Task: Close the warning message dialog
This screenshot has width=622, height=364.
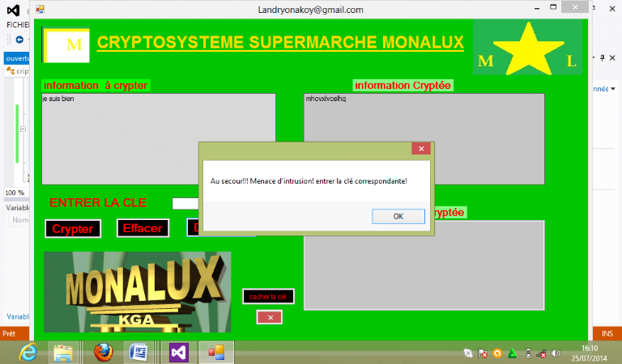Action: click(421, 149)
